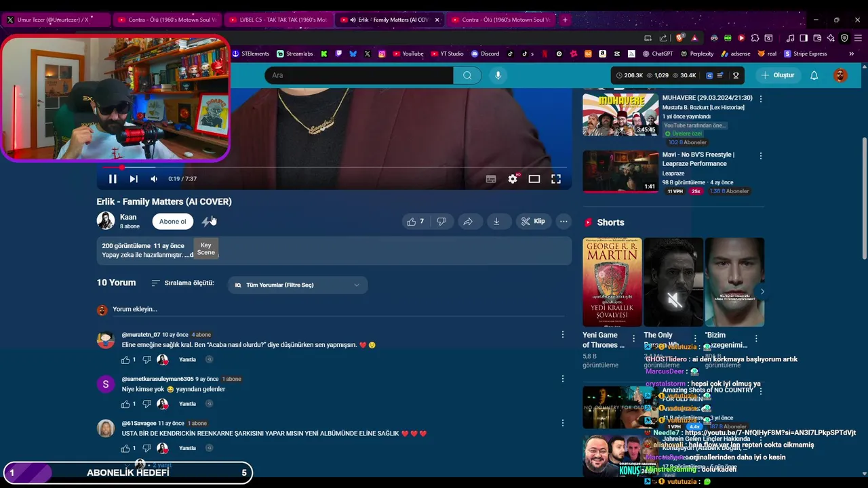
Task: Click the YouTube search box Ara
Action: pyautogui.click(x=359, y=75)
